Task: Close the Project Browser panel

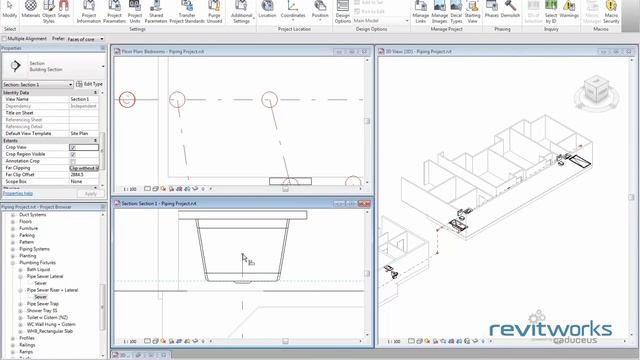Action: point(102,207)
